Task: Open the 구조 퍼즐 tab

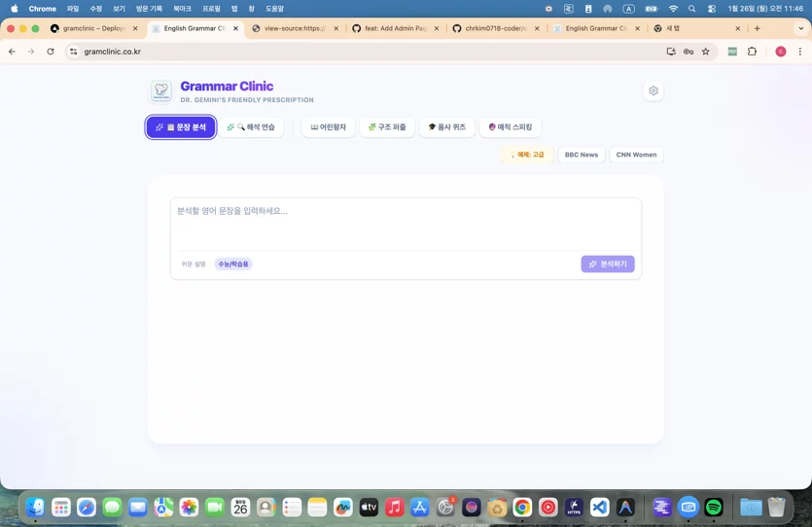Action: coord(387,126)
